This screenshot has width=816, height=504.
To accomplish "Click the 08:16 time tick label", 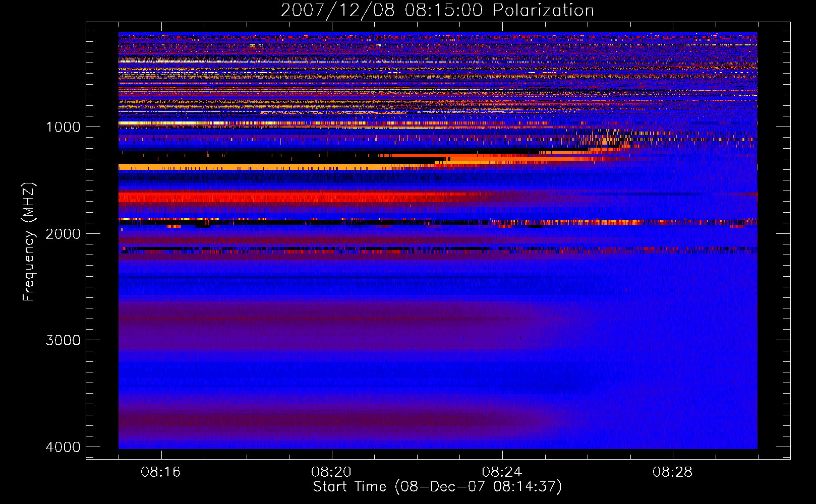I will 161,472.
